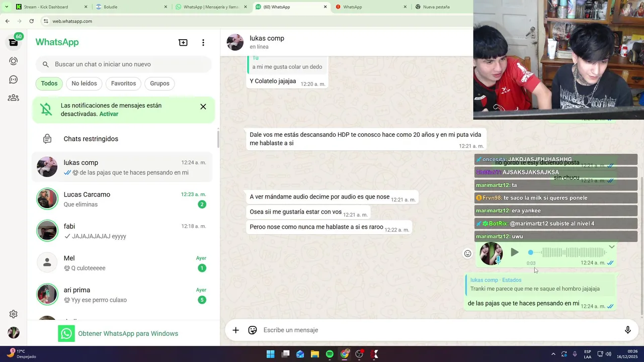Open Outlook from the taskbar
The width and height of the screenshot is (644, 362).
tap(300, 354)
